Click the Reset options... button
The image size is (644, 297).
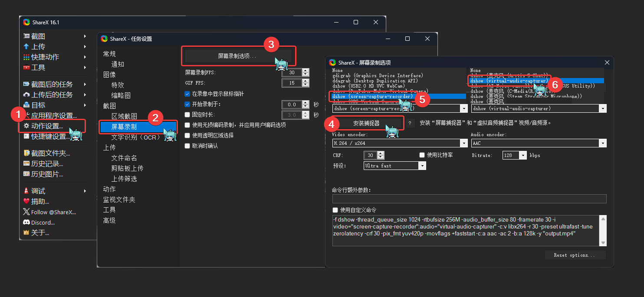[x=575, y=255]
